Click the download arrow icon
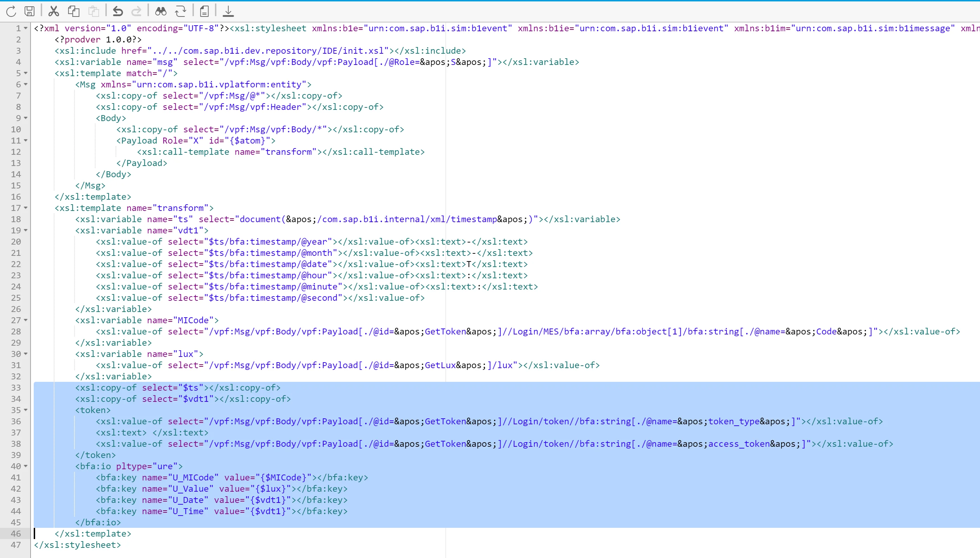The width and height of the screenshot is (980, 558). coord(228,12)
